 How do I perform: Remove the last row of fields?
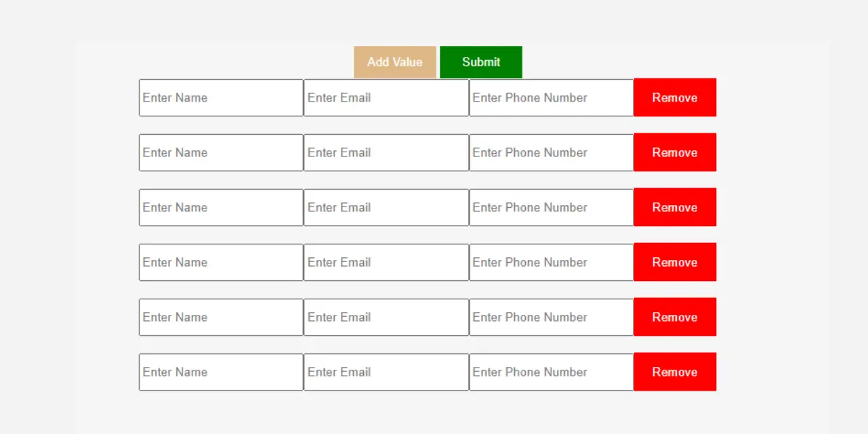[x=675, y=372]
